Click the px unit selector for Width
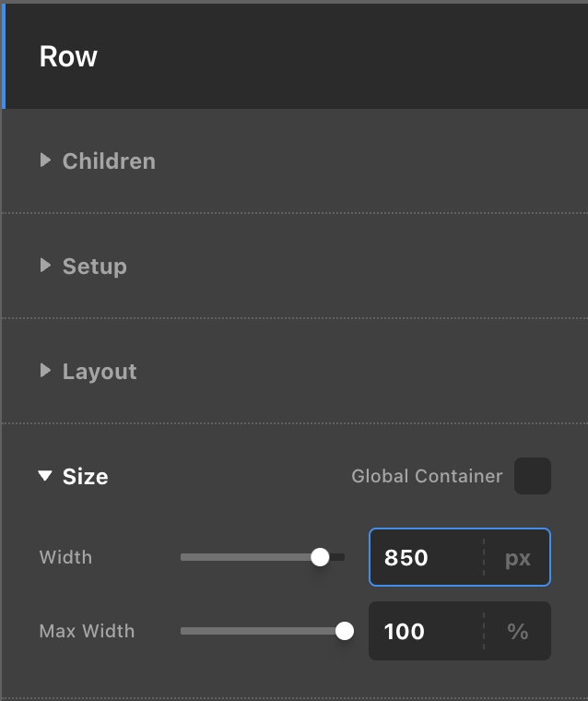 [517, 557]
